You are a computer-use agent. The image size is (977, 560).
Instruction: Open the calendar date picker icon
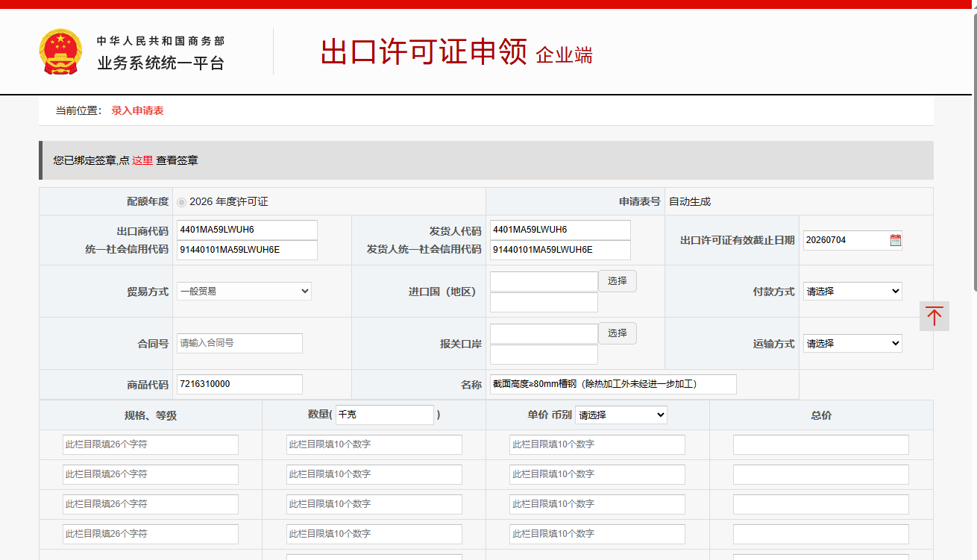(x=895, y=240)
